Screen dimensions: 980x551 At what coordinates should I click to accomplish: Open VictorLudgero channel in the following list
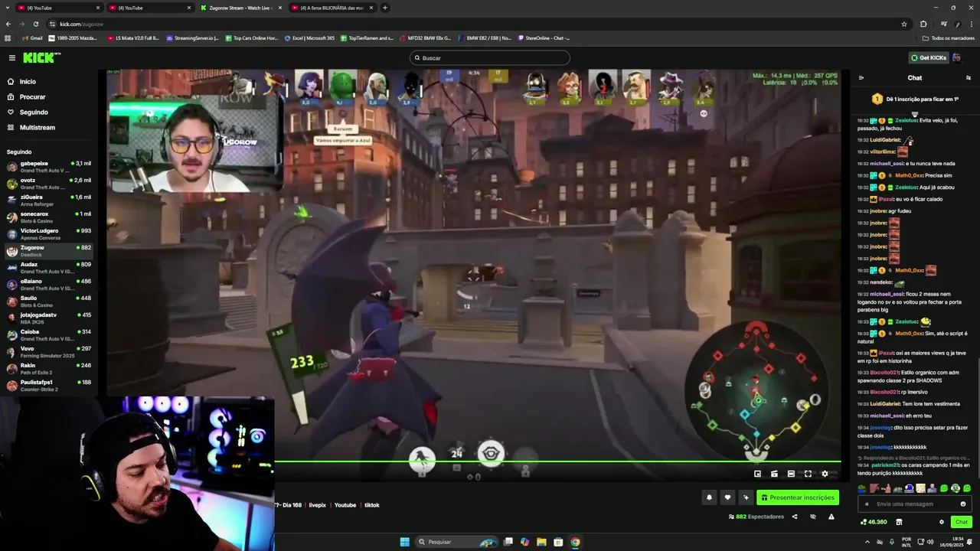tap(49, 233)
